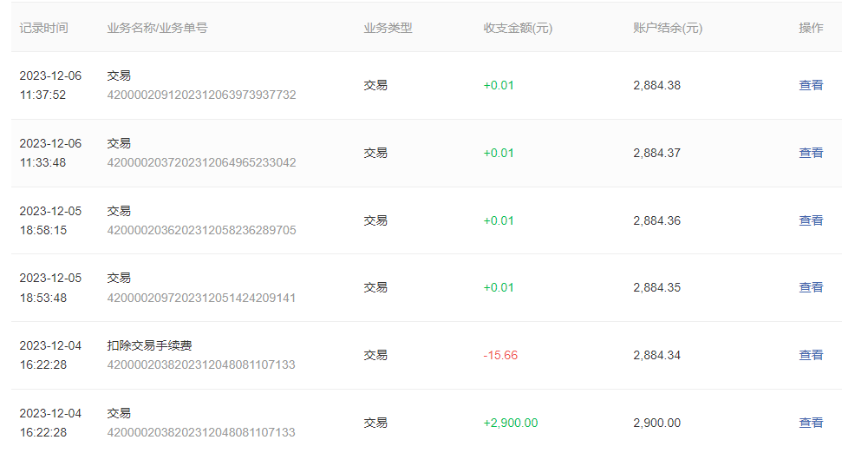Click the 2023-12-05 18:58:15 timestamp
Screen dimensions: 868x453
tap(50, 220)
